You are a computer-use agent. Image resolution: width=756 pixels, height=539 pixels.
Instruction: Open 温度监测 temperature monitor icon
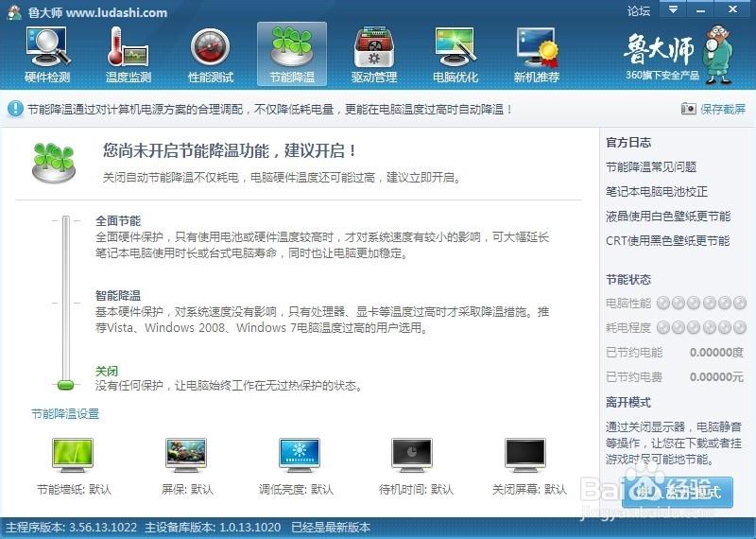coord(128,46)
